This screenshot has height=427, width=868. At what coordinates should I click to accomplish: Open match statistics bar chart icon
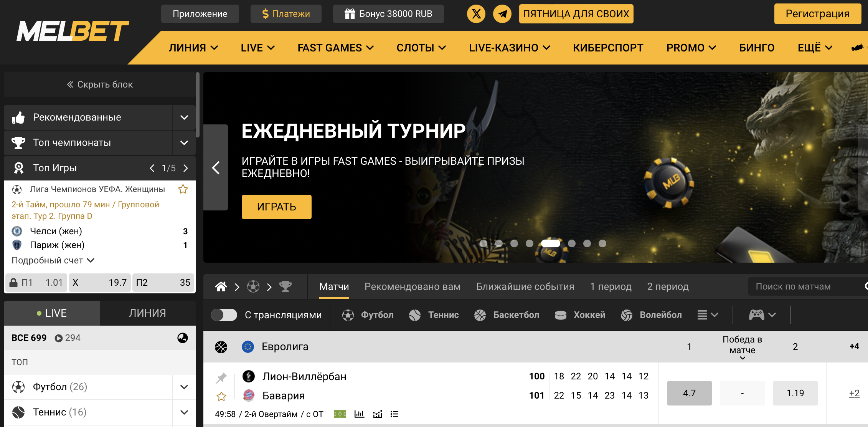359,414
